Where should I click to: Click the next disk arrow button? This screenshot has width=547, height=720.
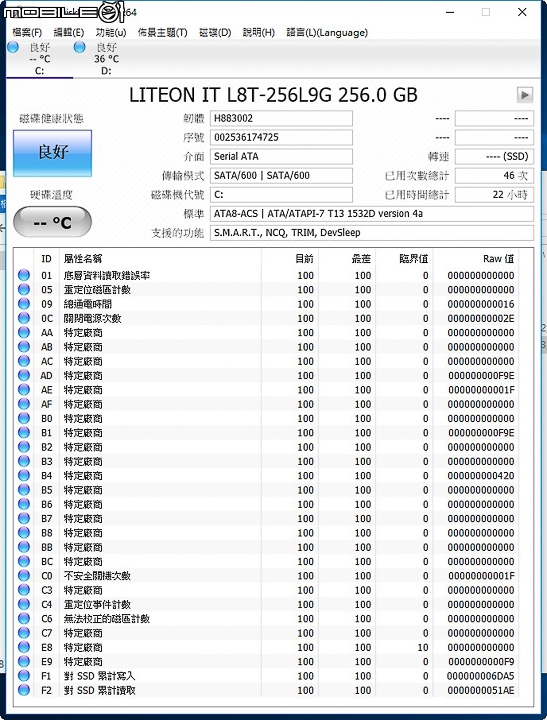pyautogui.click(x=525, y=95)
